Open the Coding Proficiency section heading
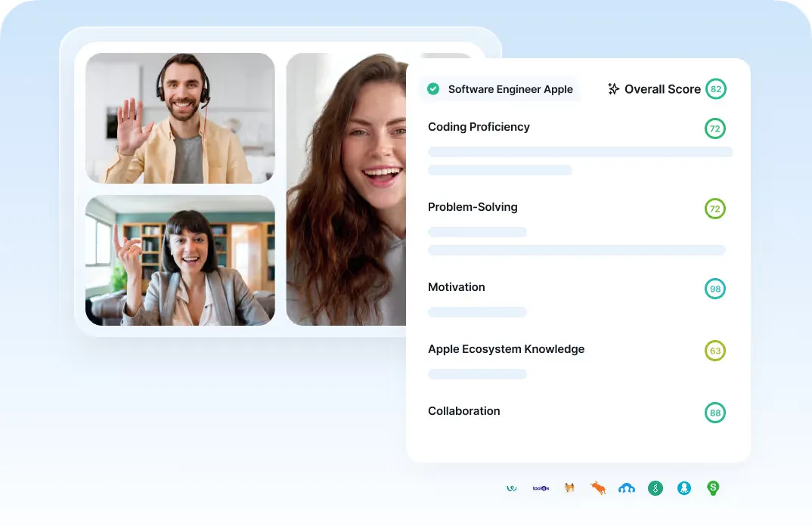The height and width of the screenshot is (526, 812). tap(479, 127)
